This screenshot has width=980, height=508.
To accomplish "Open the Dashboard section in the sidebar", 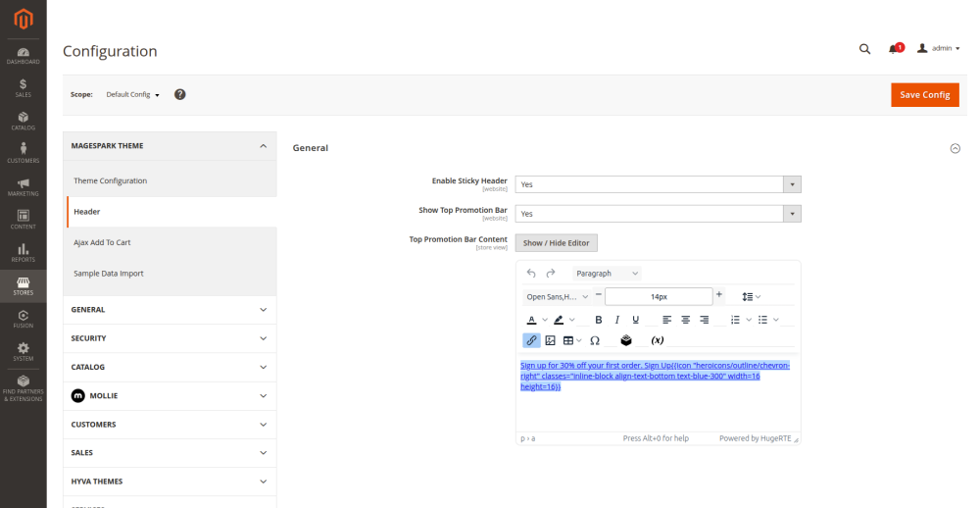I will tap(24, 56).
